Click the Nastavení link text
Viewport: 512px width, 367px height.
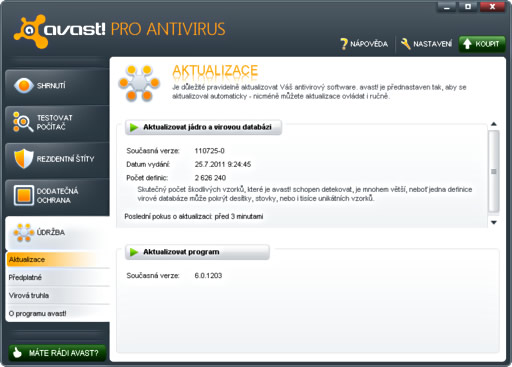433,44
